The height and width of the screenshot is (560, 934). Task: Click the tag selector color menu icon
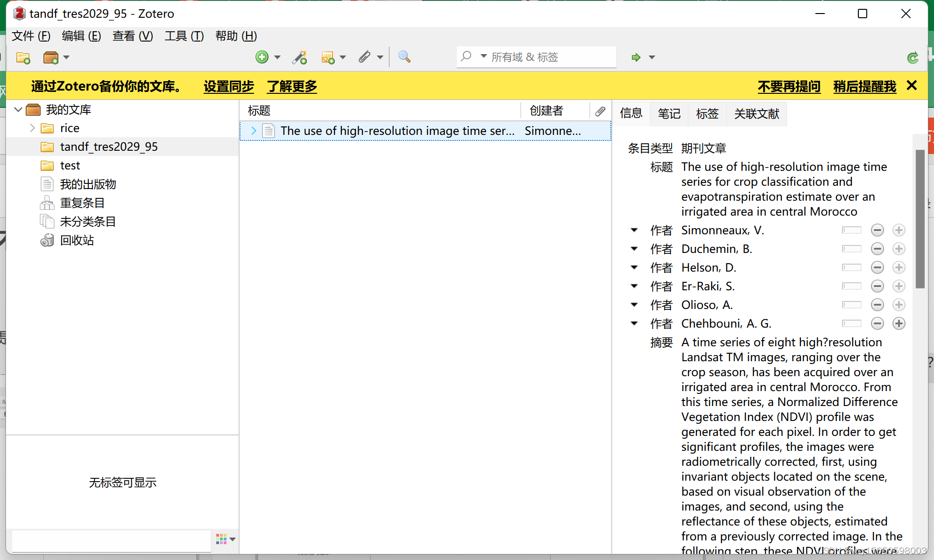coord(226,539)
